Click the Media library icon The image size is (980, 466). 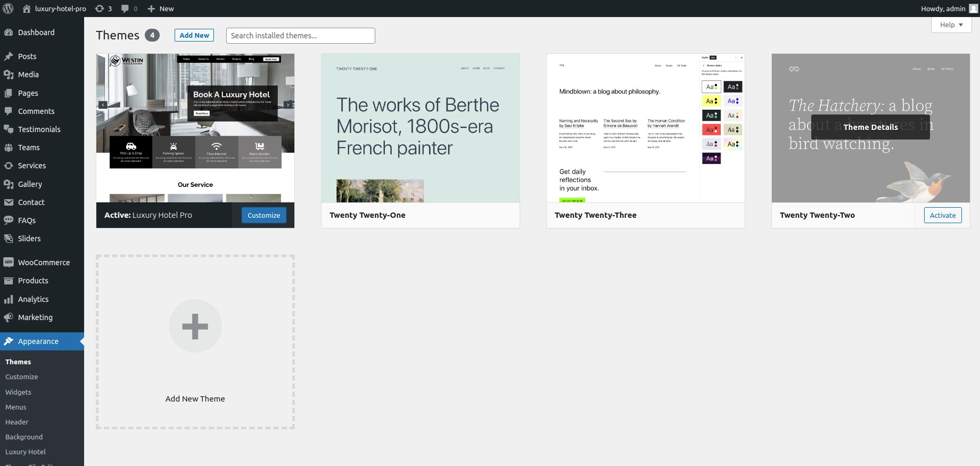click(9, 75)
